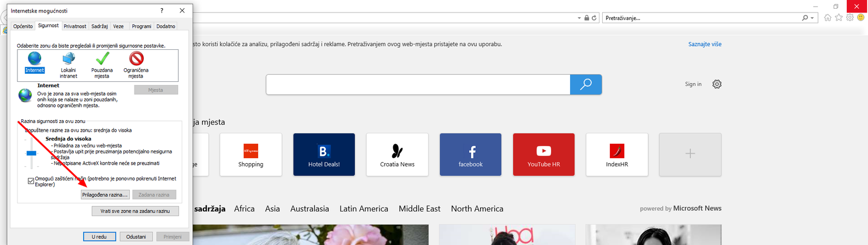
Task: Select the Internet zone icon
Action: click(x=34, y=59)
